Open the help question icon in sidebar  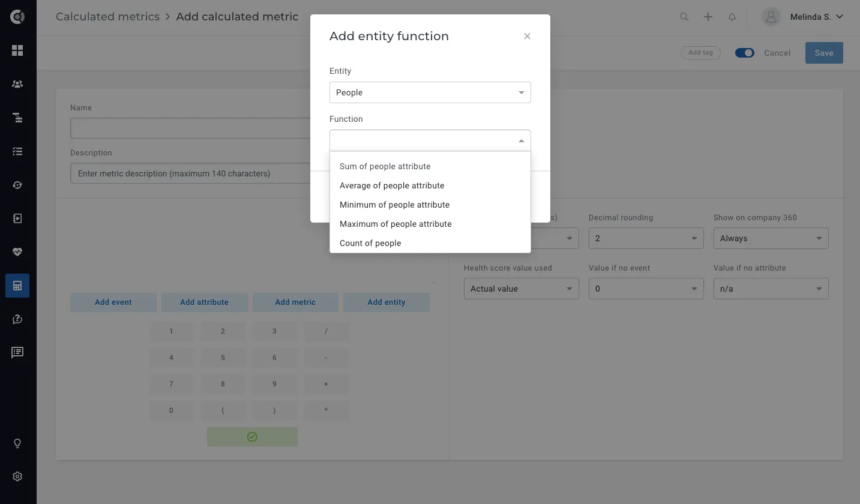(17, 319)
